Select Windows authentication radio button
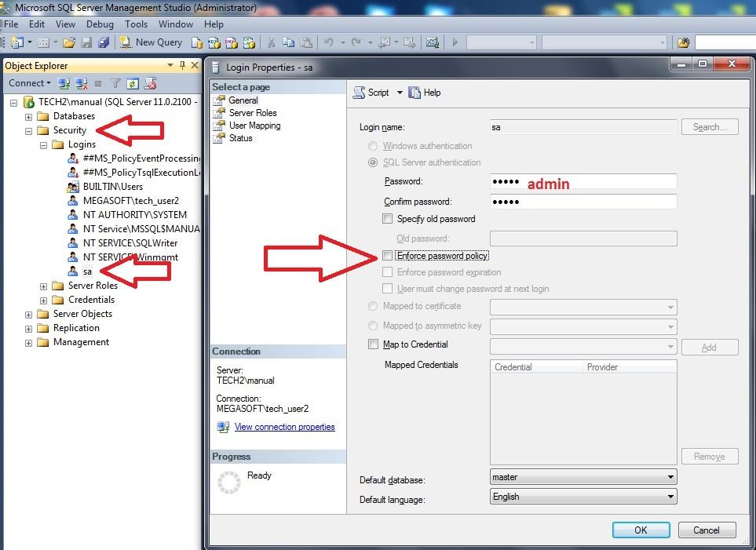 coord(373,146)
